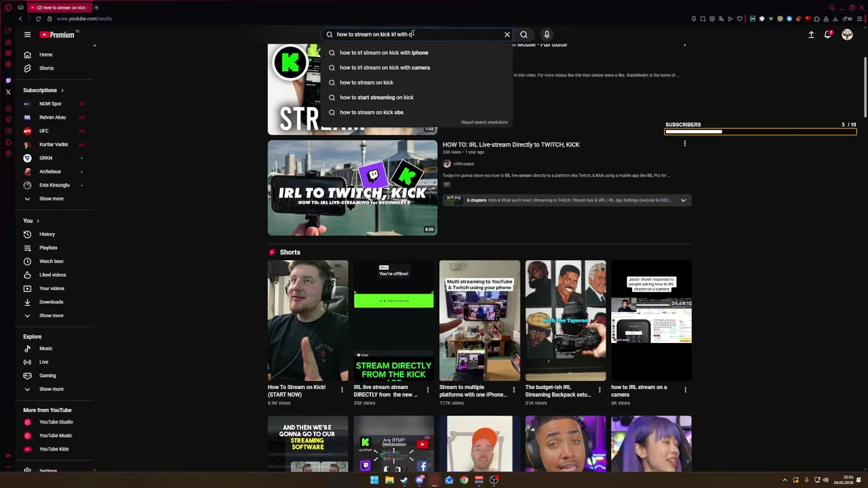The height and width of the screenshot is (488, 868).
Task: Reload the page with the browser refresh button
Action: (39, 18)
